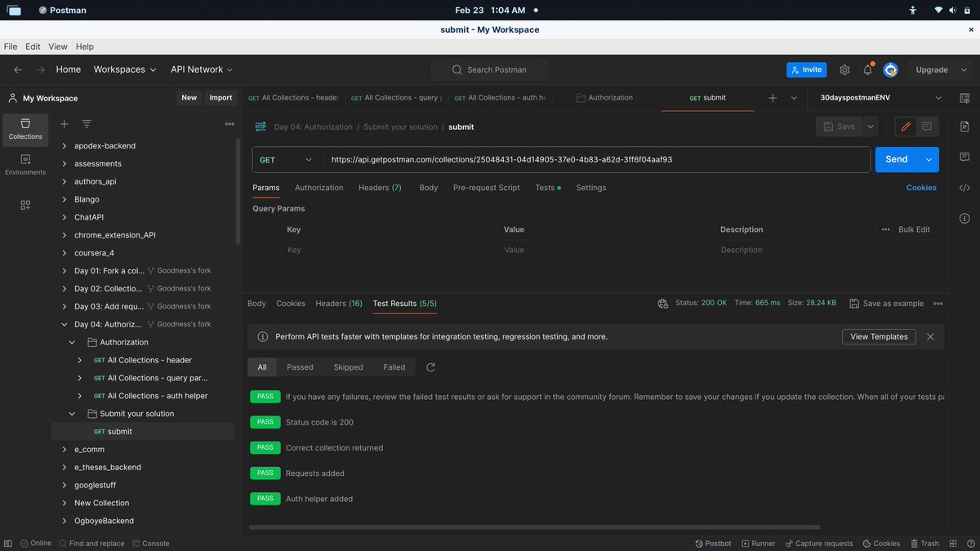Open code snippet icon
The width and height of the screenshot is (980, 551).
964,187
